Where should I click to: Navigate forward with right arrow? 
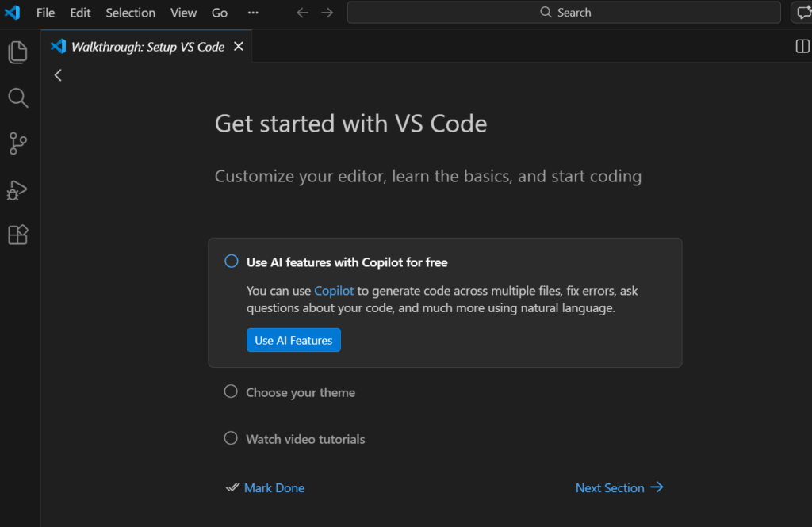[x=327, y=13]
